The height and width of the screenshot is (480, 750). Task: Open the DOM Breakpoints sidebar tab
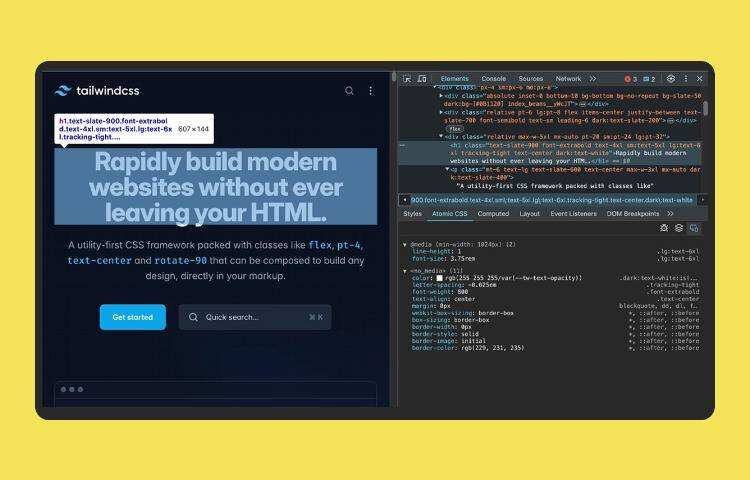pos(633,214)
